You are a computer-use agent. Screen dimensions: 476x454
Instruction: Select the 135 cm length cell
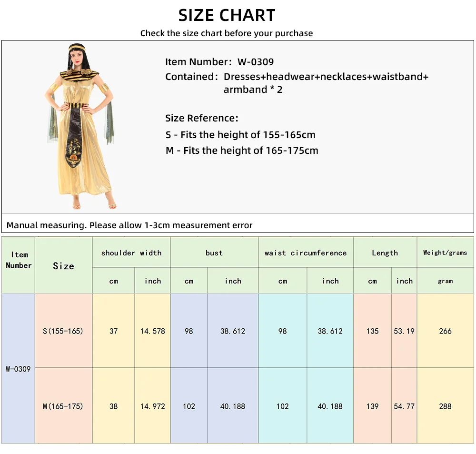coord(373,331)
